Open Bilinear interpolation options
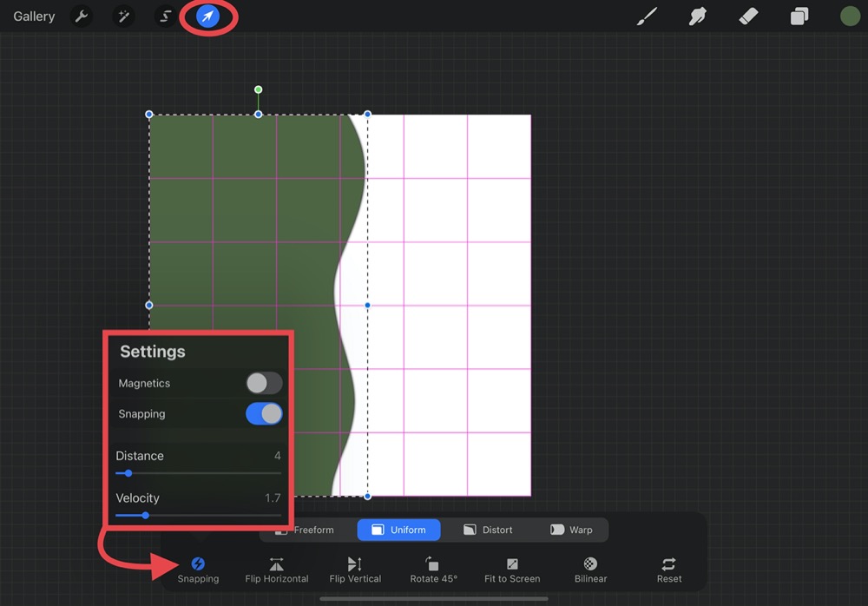Screen dimensions: 868x606 pos(590,570)
